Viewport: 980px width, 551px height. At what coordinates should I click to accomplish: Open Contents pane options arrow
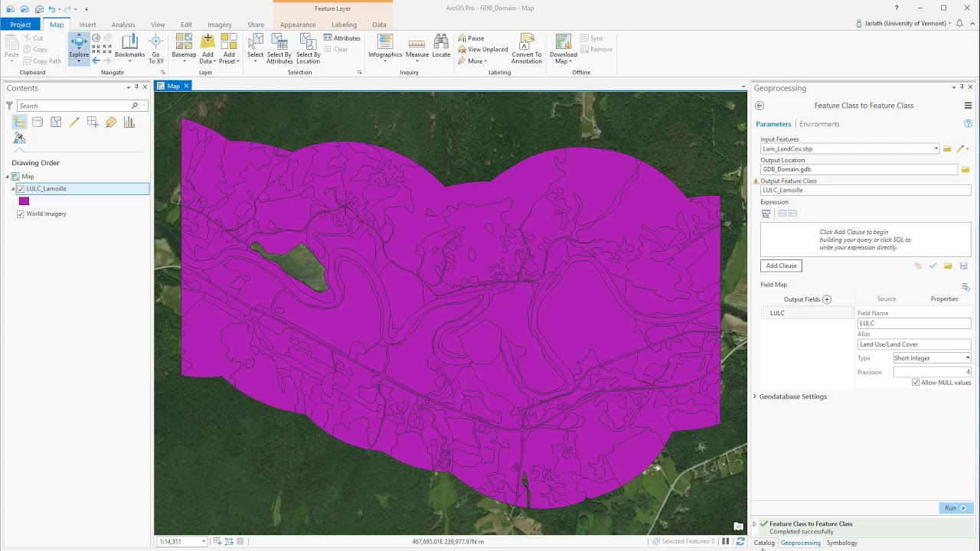pos(129,87)
